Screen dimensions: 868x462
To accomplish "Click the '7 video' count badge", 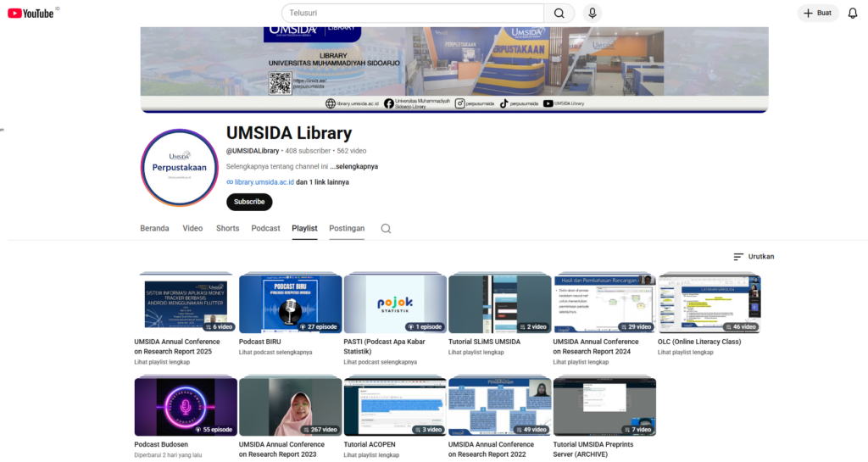I will pos(637,429).
